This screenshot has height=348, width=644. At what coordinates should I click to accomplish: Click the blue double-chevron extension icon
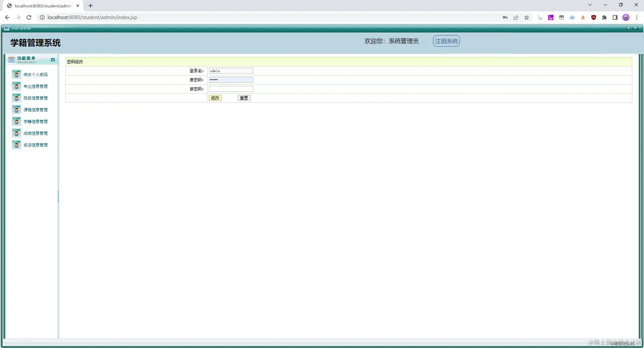(x=572, y=17)
